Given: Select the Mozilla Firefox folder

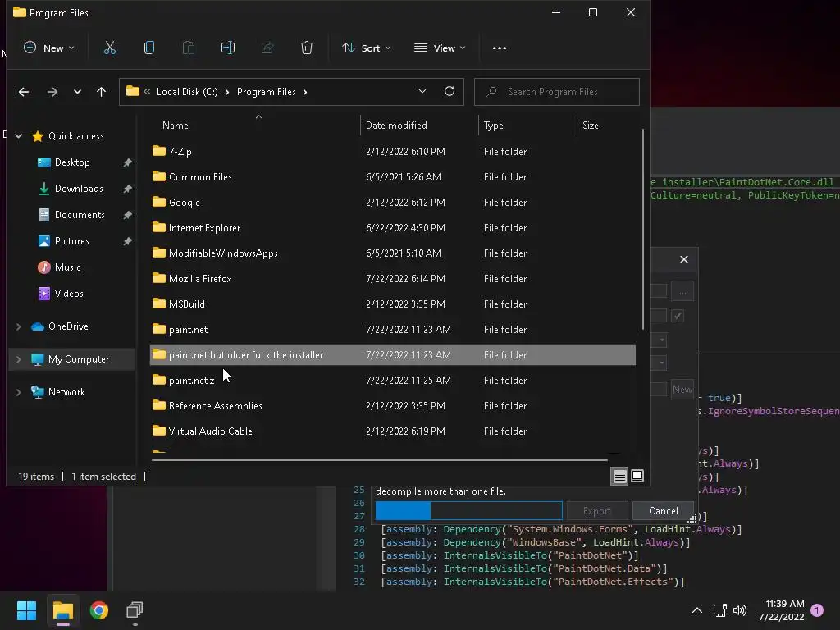Looking at the screenshot, I should click(393, 279).
